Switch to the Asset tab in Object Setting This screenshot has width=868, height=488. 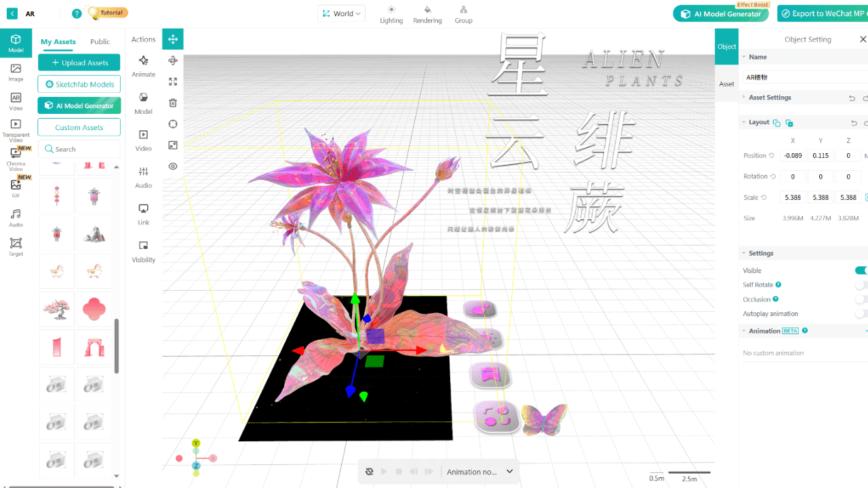click(726, 83)
